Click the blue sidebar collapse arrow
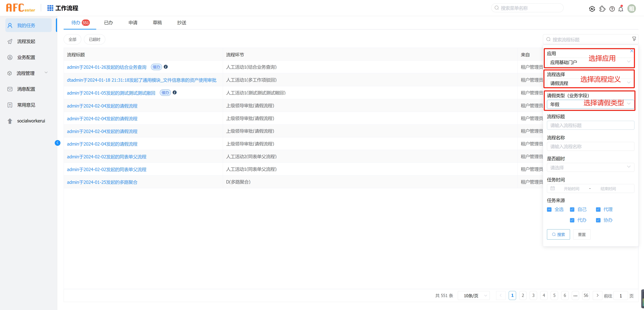The height and width of the screenshot is (310, 644). pyautogui.click(x=57, y=143)
